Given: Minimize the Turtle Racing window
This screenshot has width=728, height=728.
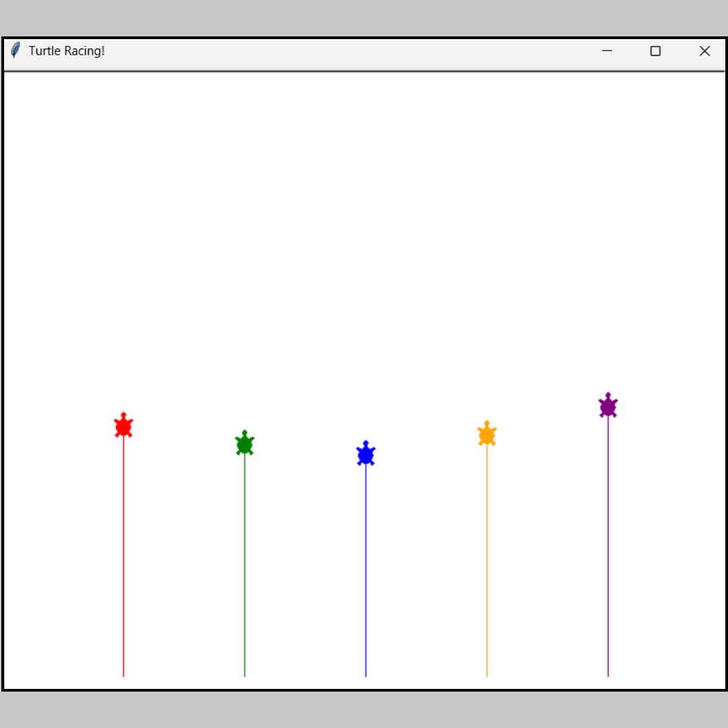Looking at the screenshot, I should 607,51.
